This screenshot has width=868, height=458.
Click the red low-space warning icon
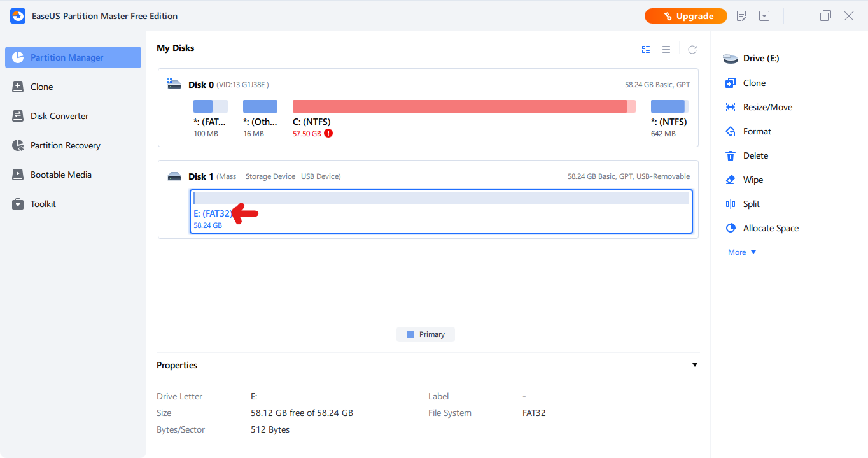click(328, 133)
